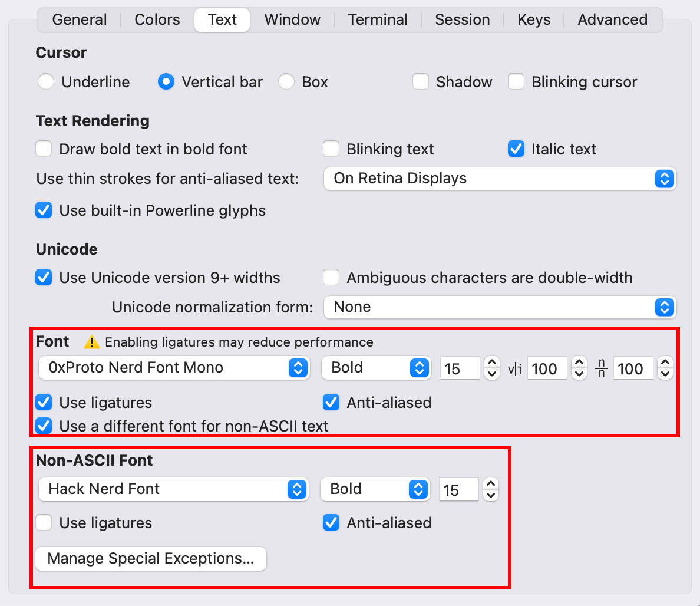Image resolution: width=700 pixels, height=606 pixels.
Task: Decrease the Non-ASCII font size stepper
Action: (x=490, y=495)
